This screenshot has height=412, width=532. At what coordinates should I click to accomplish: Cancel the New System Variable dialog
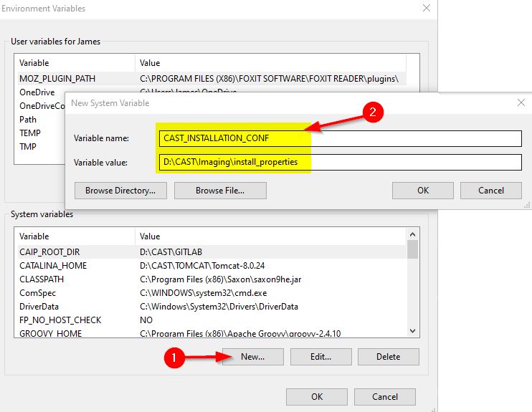coord(490,190)
